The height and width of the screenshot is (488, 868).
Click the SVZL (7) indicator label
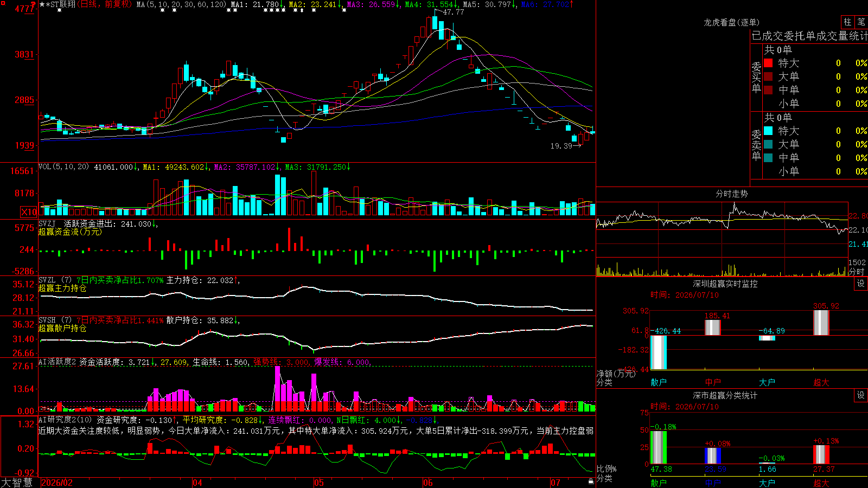[x=55, y=280]
